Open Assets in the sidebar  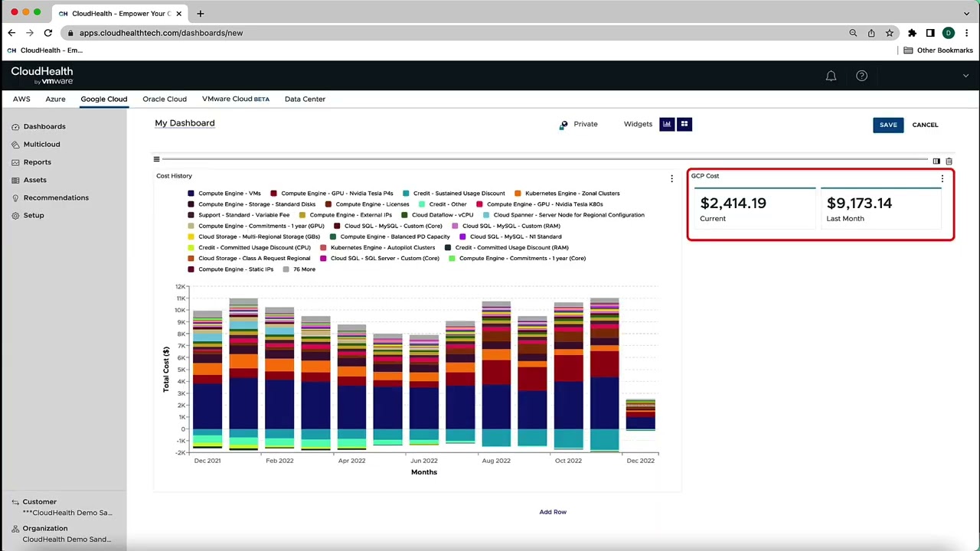[34, 180]
